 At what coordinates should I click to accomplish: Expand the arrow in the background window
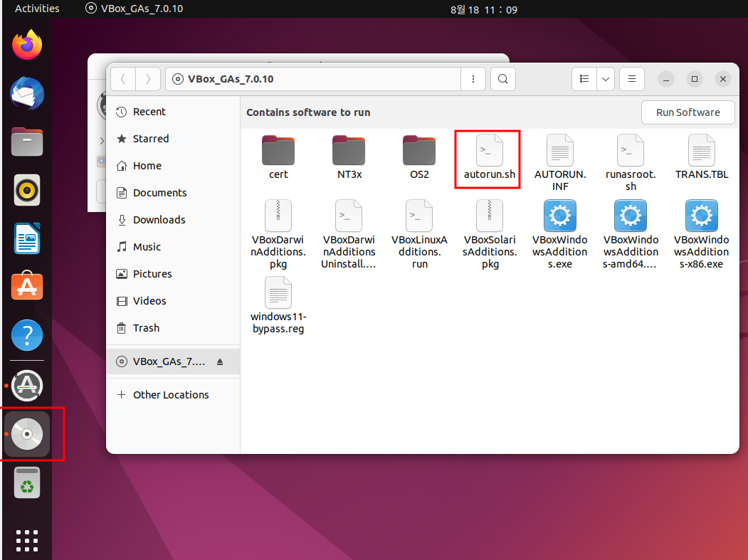102,140
